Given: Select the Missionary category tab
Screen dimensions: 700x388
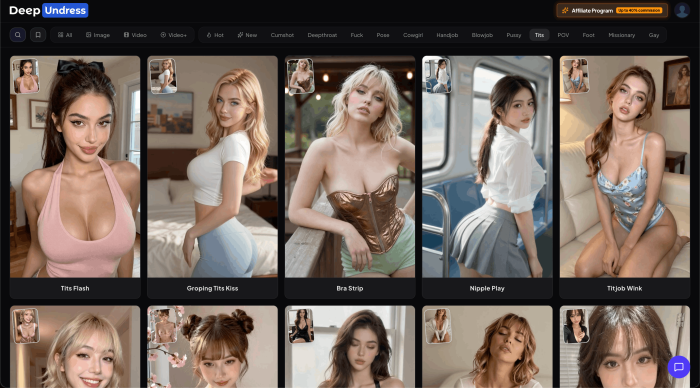Looking at the screenshot, I should (621, 35).
